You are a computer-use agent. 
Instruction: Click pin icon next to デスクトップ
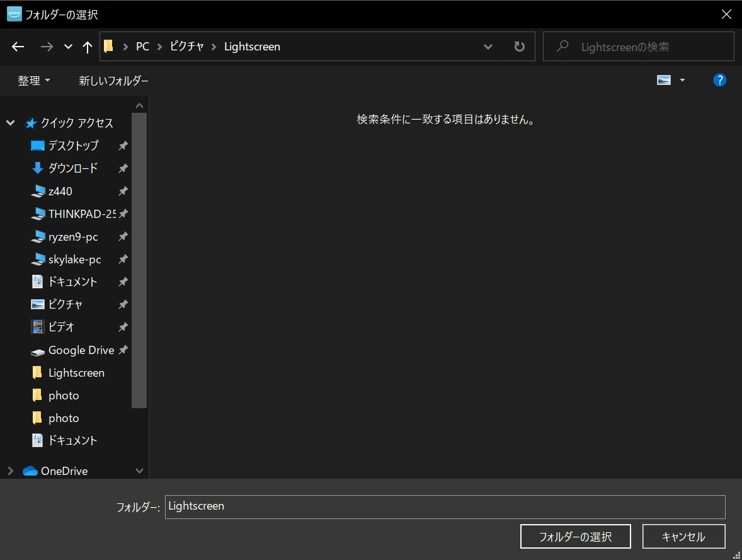pyautogui.click(x=123, y=146)
